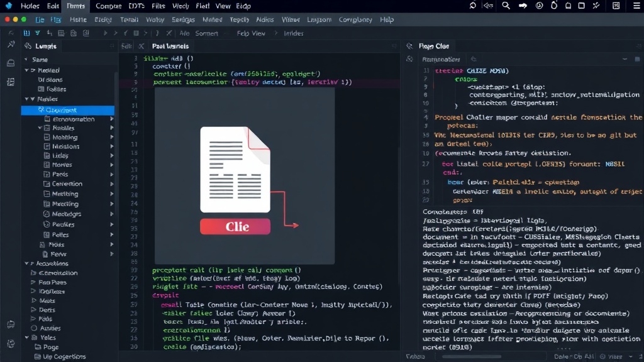Viewport: 644px width, 362px height.
Task: Select the Ulp Cogertions tree item
Action: pos(65,357)
